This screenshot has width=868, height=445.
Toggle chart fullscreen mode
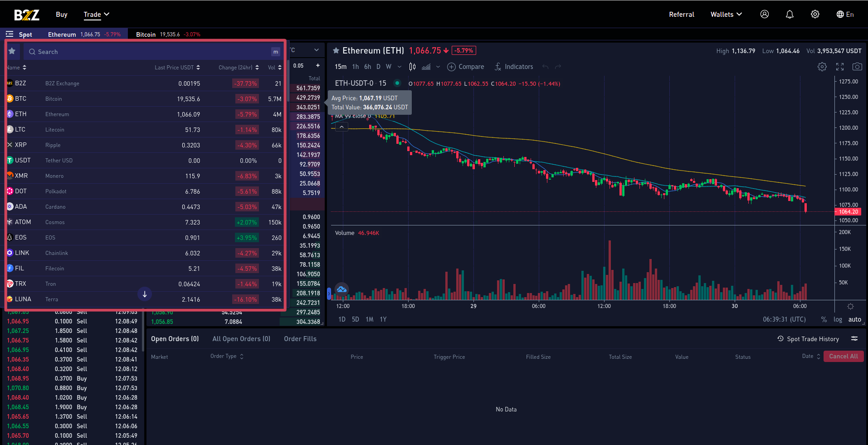pyautogui.click(x=840, y=67)
